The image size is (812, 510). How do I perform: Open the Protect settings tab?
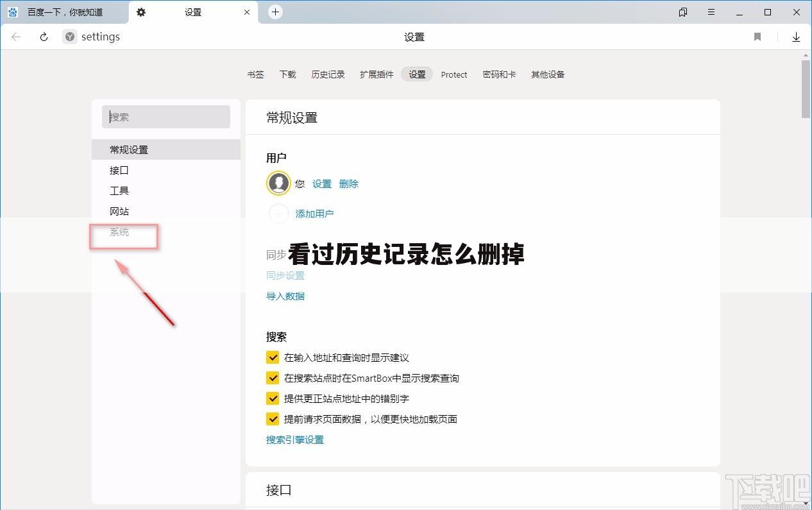pyautogui.click(x=454, y=74)
